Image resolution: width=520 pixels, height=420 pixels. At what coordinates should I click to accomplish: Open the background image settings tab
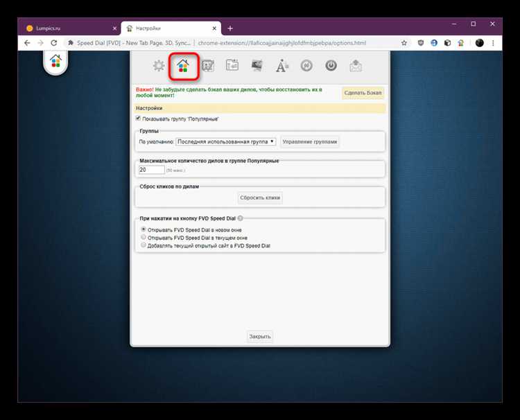click(x=257, y=65)
